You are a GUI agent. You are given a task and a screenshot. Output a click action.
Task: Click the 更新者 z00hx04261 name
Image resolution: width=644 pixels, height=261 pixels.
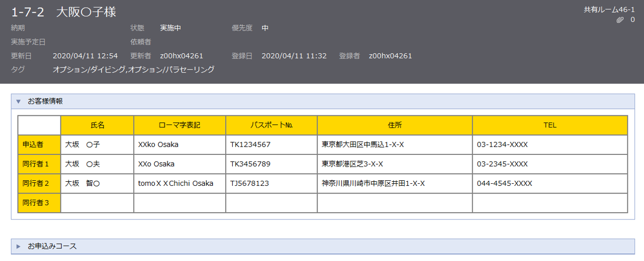coord(182,56)
